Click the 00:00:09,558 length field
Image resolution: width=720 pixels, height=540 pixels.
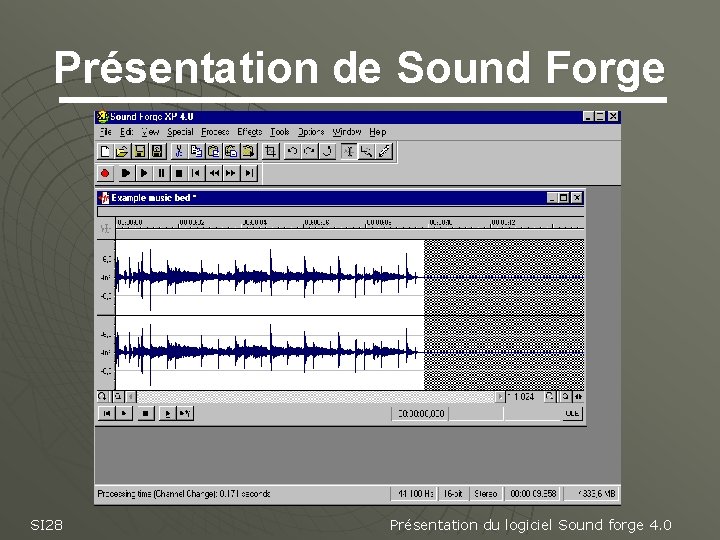[x=533, y=494]
